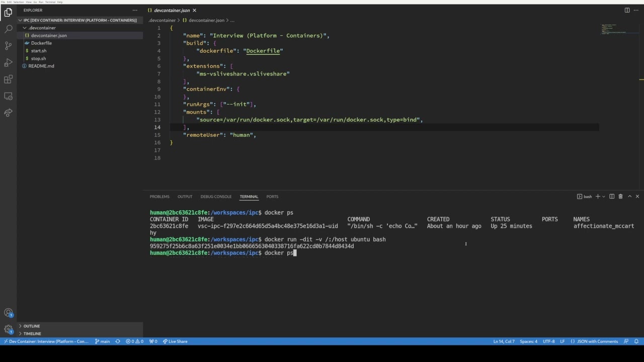
Task: Open Explorer views and more actions ellipsis
Action: click(135, 10)
